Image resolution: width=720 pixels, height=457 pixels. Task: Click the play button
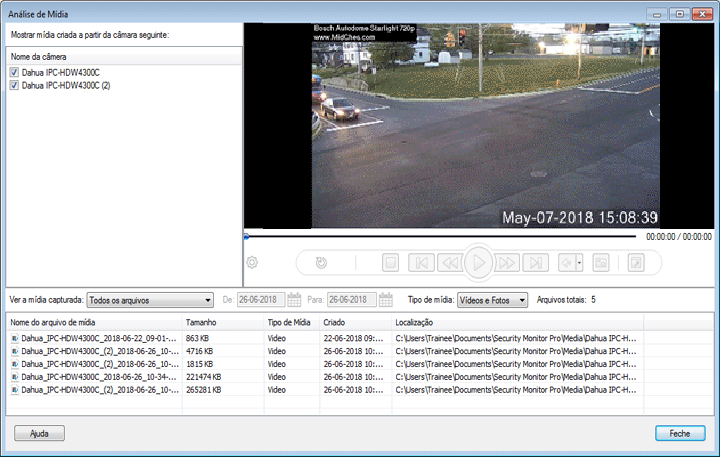coord(479,263)
